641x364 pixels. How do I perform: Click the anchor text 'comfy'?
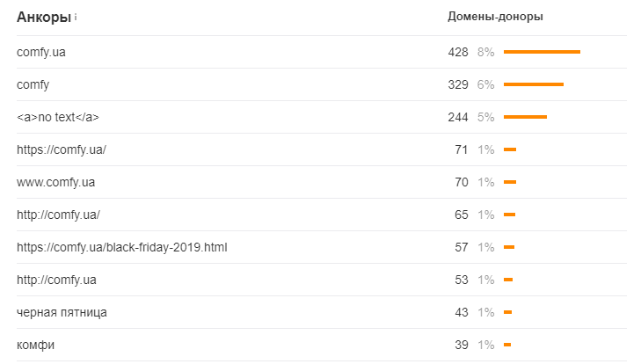click(x=33, y=84)
